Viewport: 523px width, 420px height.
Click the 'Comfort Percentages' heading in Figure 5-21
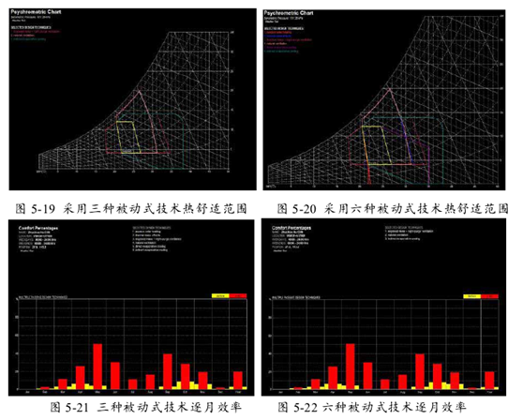point(38,228)
